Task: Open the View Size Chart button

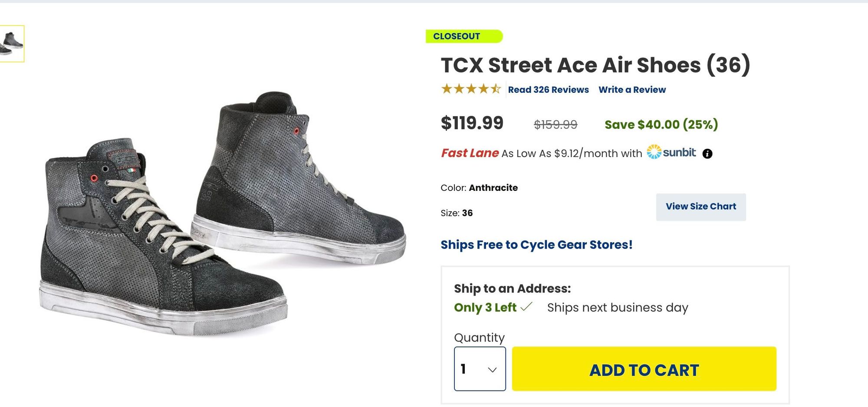Action: click(x=700, y=207)
